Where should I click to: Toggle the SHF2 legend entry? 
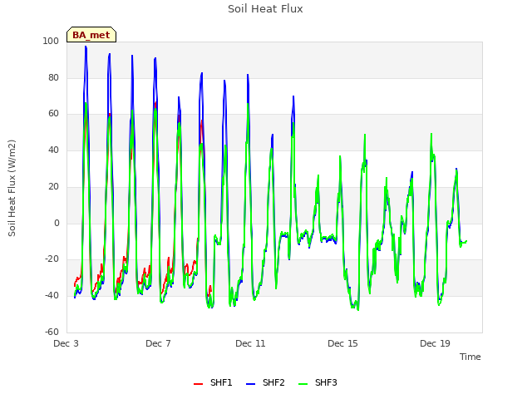(265, 382)
